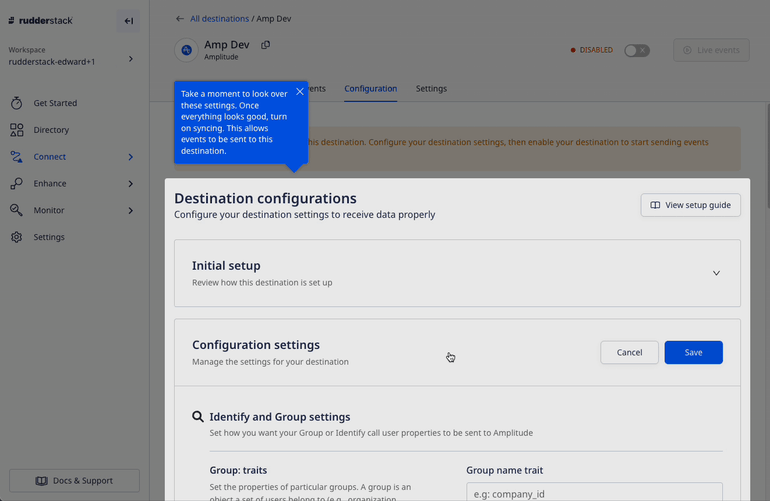Viewport: 770px width, 501px height.
Task: Click the Settings gear icon in the sidebar
Action: [17, 237]
